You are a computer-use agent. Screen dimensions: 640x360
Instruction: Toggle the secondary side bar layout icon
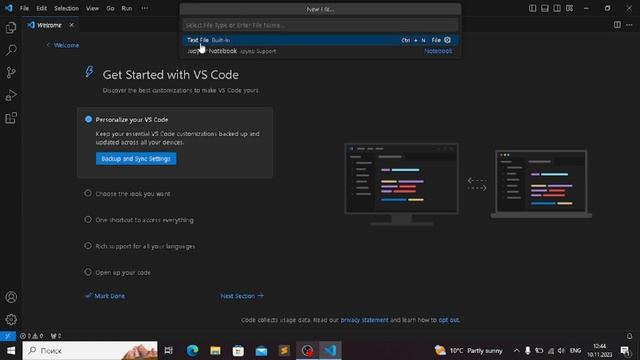point(557,8)
